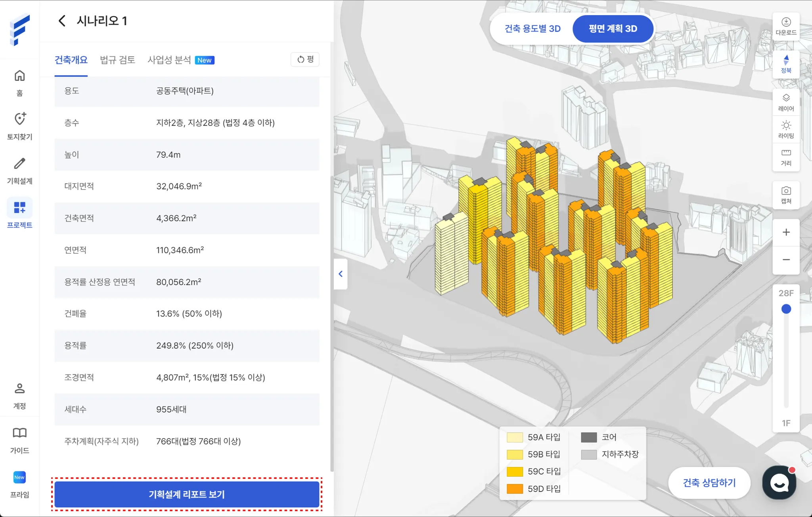Switch to the building-use 3D view toggle
Screen dimensions: 812x517
[x=532, y=29]
